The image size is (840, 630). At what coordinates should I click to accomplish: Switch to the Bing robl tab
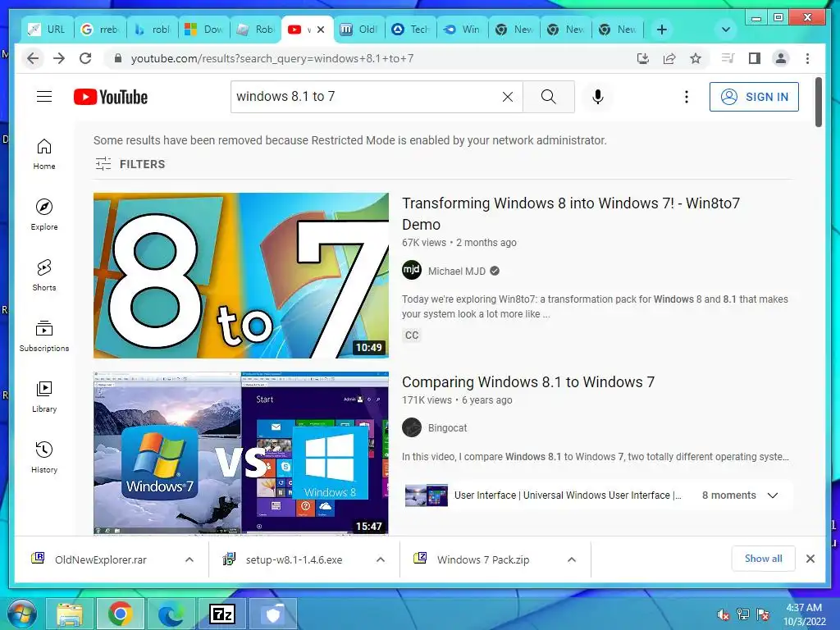coord(152,30)
